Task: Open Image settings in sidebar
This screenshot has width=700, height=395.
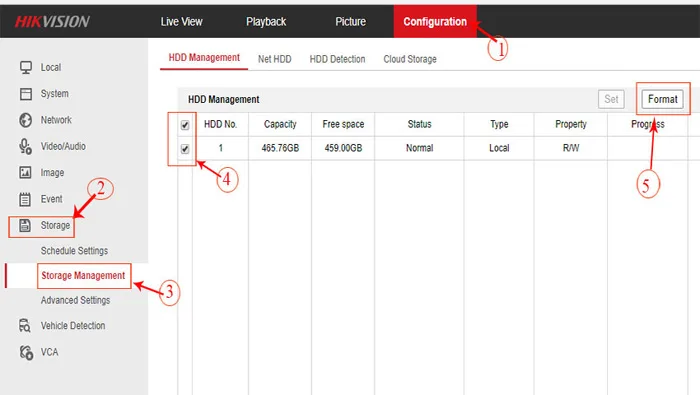Action: [52, 173]
